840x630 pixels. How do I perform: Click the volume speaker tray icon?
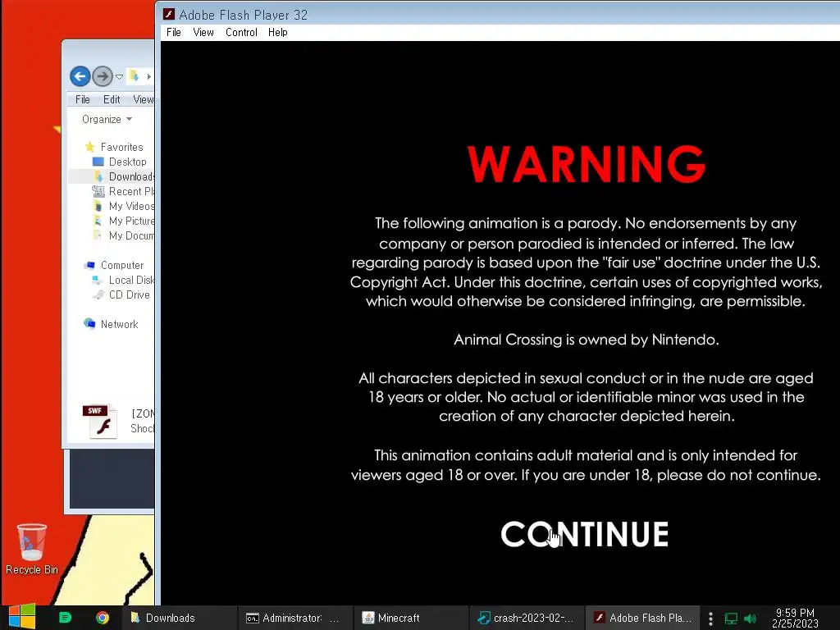[x=750, y=619]
